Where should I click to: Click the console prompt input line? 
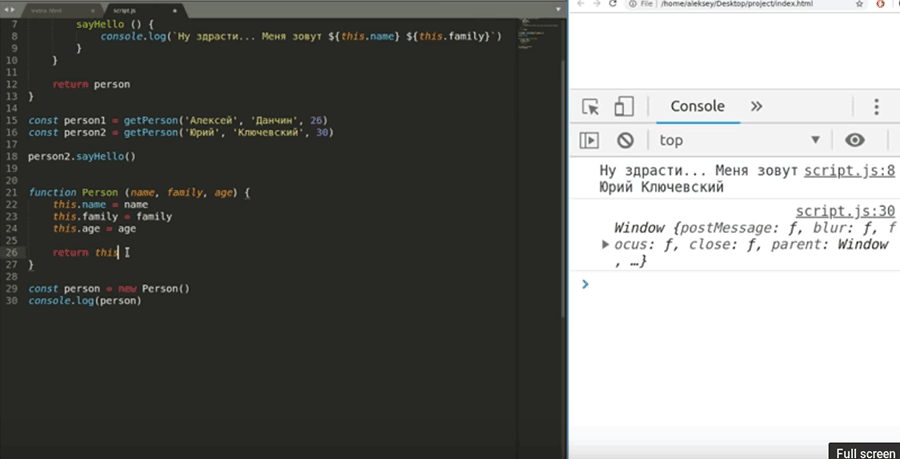740,284
